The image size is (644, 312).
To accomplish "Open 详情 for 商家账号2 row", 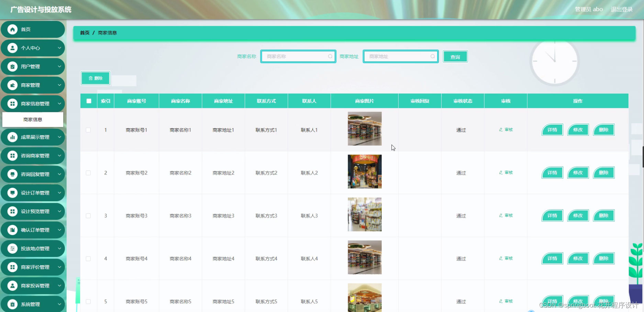I will pyautogui.click(x=552, y=173).
